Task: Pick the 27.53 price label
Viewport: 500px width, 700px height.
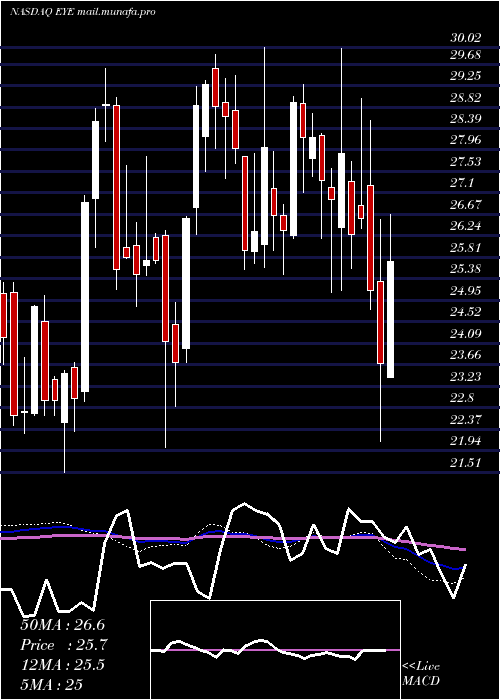Action: coord(466,162)
